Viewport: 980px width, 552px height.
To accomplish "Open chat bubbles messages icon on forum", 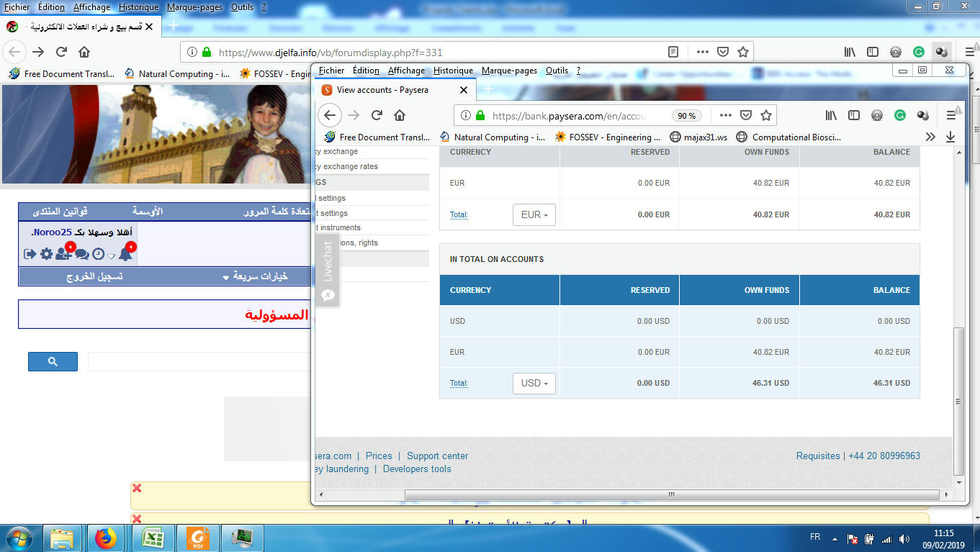I will (81, 254).
